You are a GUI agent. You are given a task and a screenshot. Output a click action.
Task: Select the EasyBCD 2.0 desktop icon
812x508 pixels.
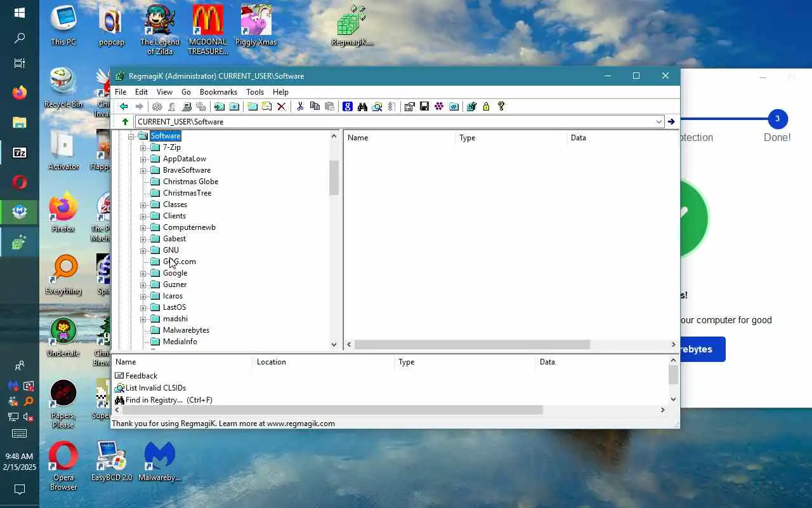click(x=112, y=461)
